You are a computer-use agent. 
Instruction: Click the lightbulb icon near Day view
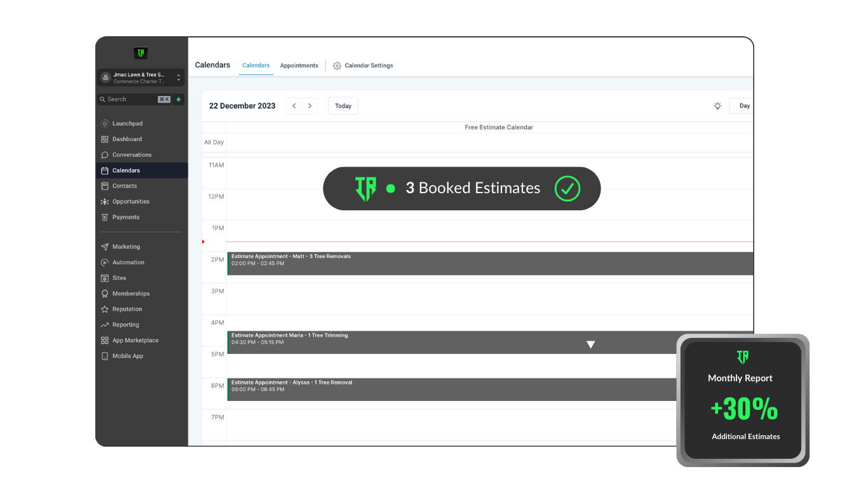[x=717, y=106]
